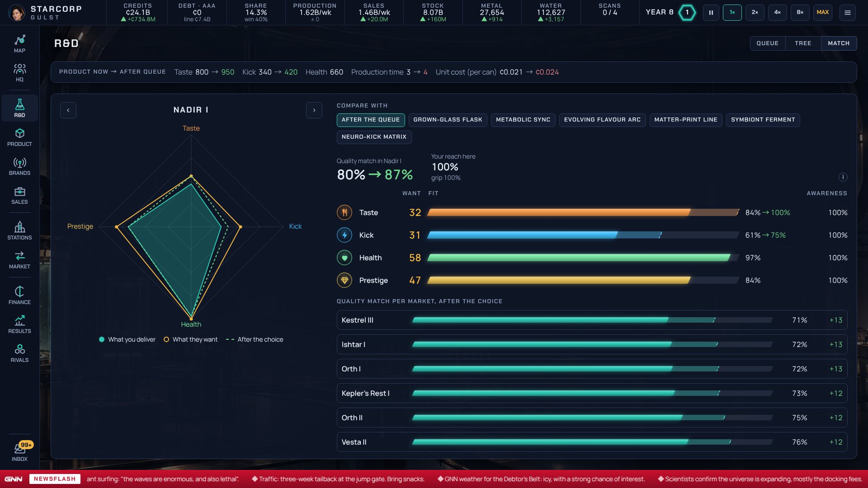
Task: Compare with Grown-Glass Flask
Action: pos(448,120)
